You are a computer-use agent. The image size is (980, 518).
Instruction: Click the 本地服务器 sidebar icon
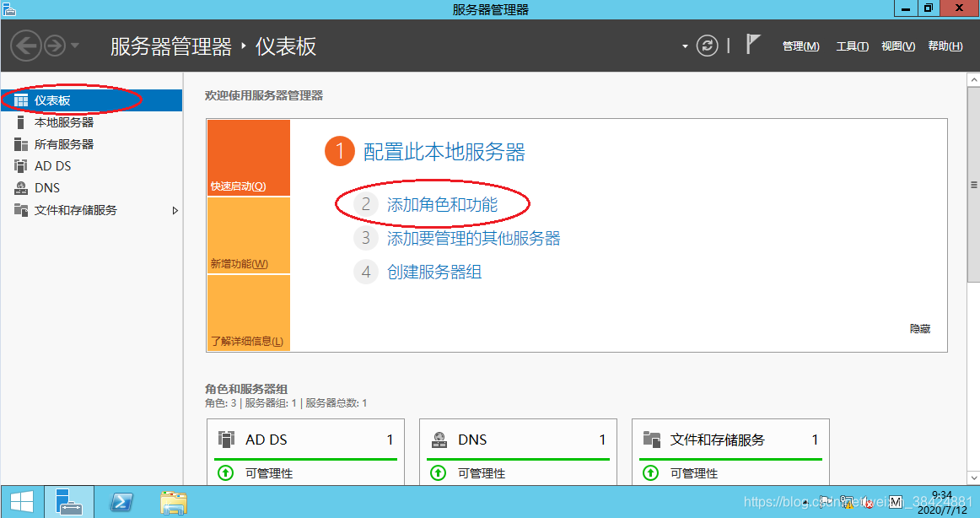pyautogui.click(x=20, y=122)
